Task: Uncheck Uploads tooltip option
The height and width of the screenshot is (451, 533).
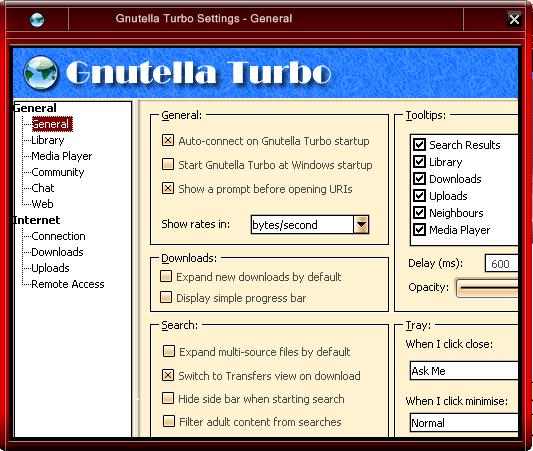Action: click(419, 195)
